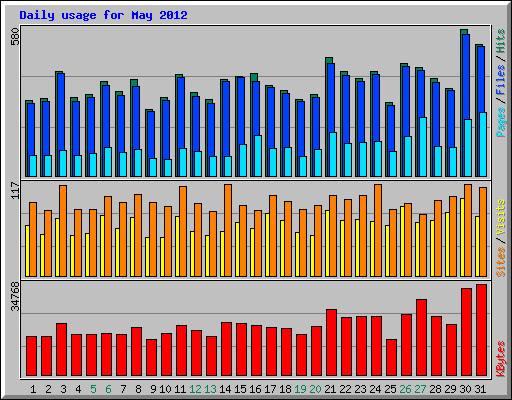Image resolution: width=512 pixels, height=400 pixels.
Task: Click day 31 on the x-axis
Action: click(x=480, y=389)
